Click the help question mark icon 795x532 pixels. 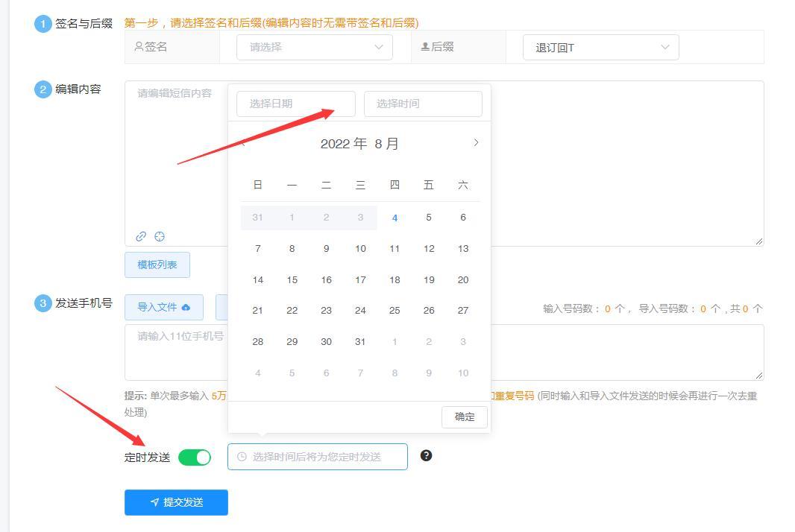click(427, 455)
